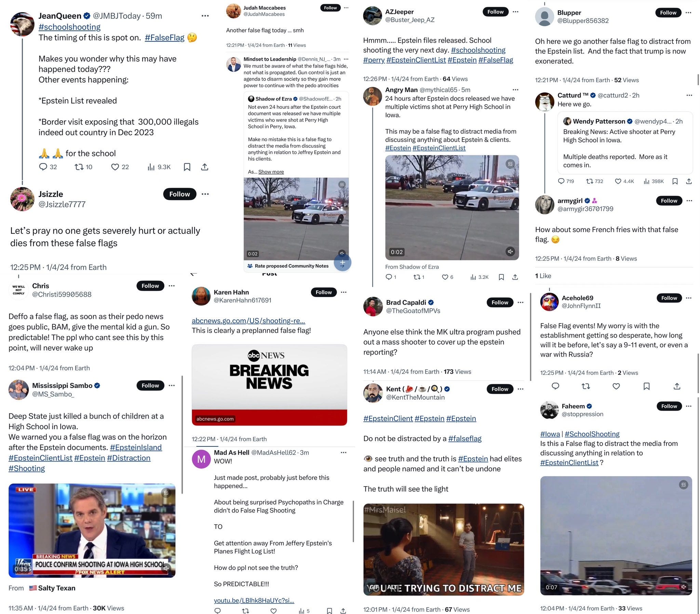
Task: Follow Karen Hahn
Action: point(324,292)
